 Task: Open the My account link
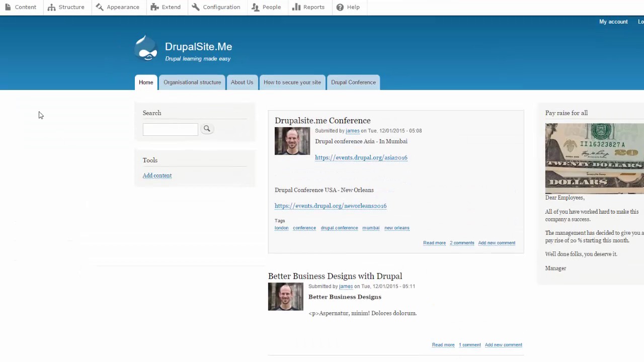[x=613, y=22]
